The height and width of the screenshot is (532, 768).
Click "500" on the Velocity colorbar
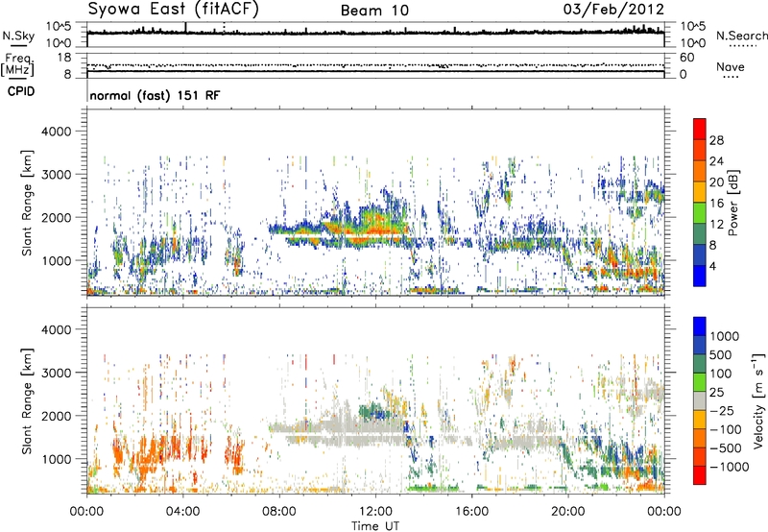[x=723, y=355]
